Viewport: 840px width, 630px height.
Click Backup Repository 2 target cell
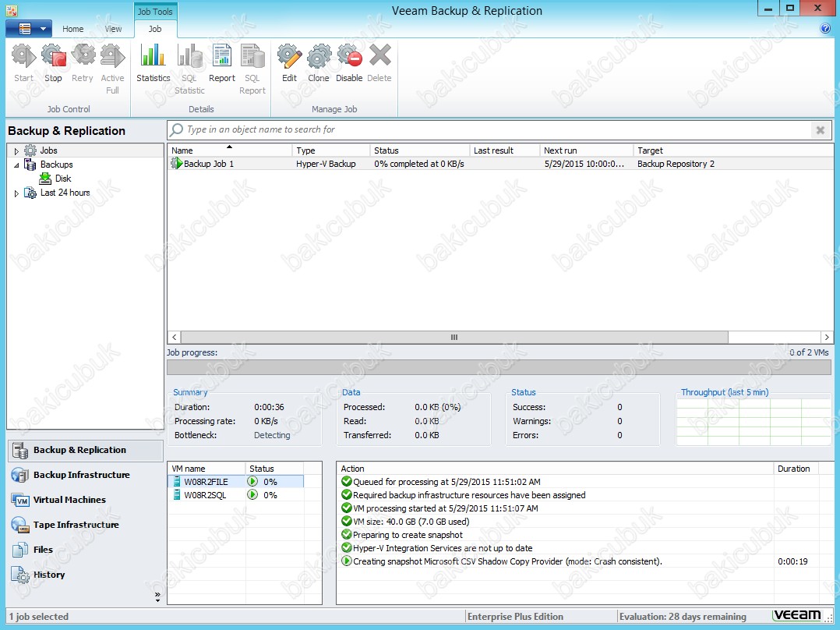coord(676,164)
